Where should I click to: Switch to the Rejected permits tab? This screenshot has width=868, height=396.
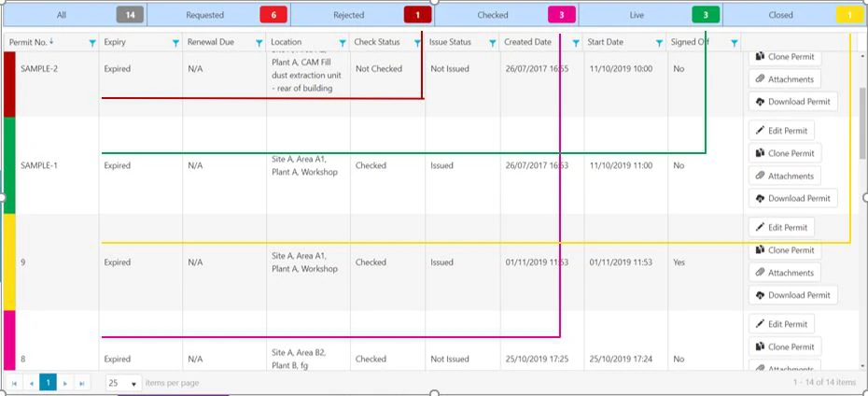coord(362,15)
